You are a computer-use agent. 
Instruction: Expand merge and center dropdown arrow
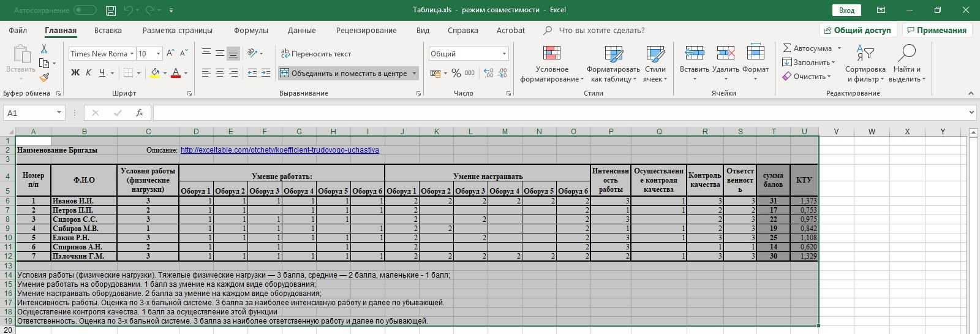point(415,74)
